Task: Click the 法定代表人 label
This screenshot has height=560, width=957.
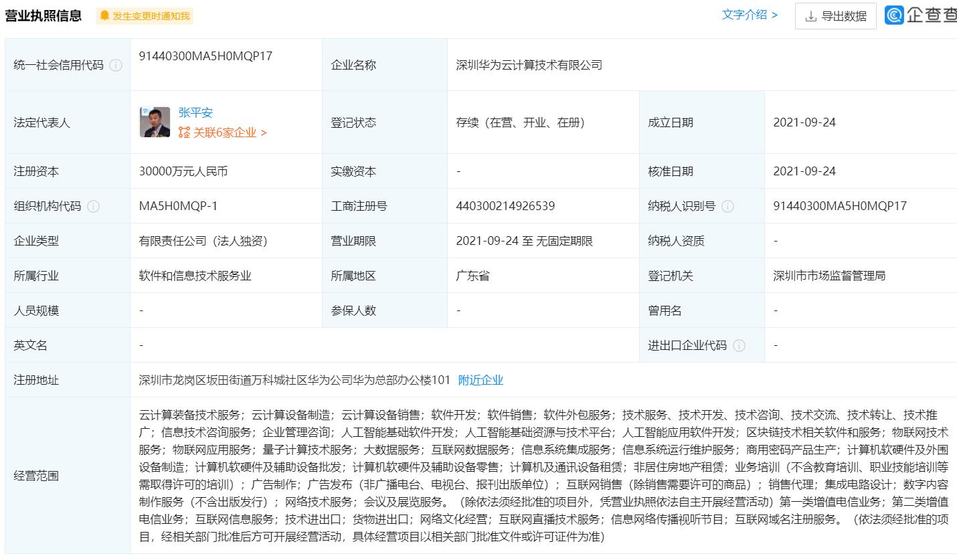Action: [41, 122]
